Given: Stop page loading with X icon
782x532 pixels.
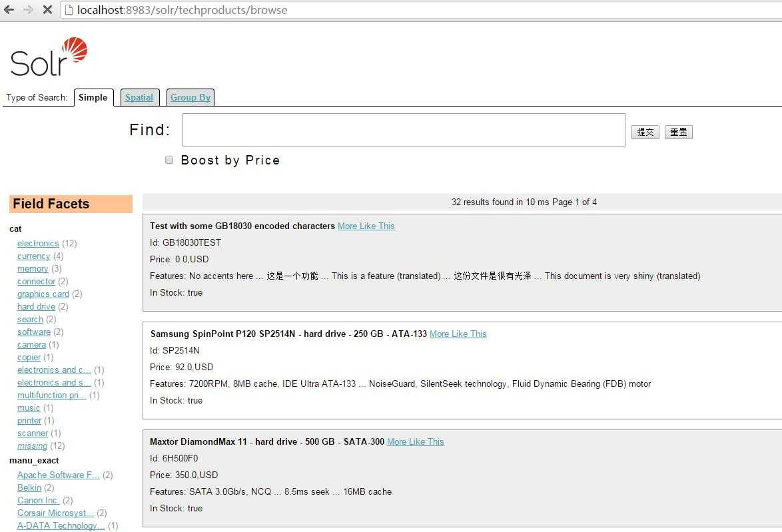Looking at the screenshot, I should (47, 9).
